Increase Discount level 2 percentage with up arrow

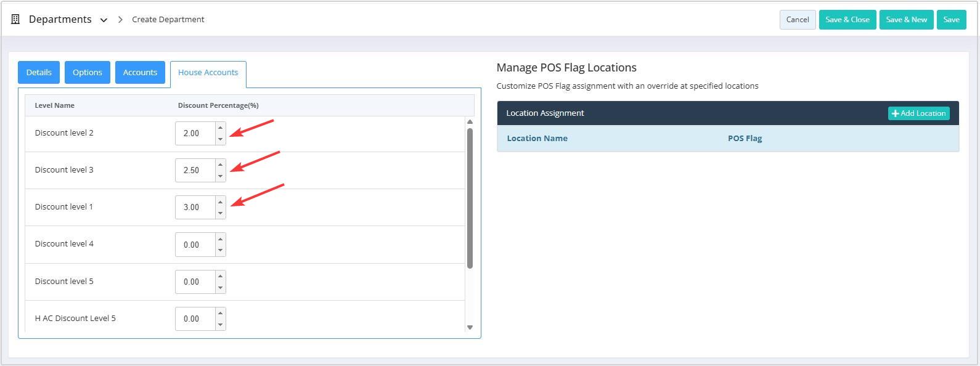click(x=220, y=128)
